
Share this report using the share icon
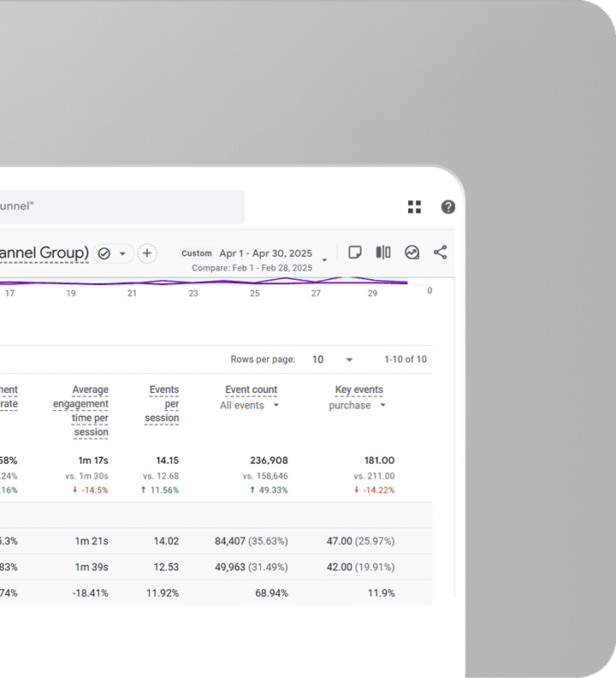click(x=440, y=252)
